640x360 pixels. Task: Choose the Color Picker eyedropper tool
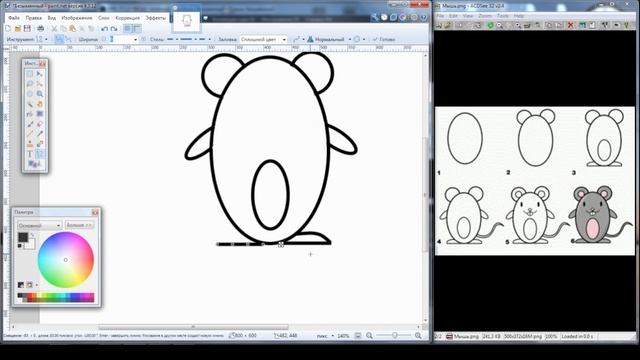pos(40,134)
